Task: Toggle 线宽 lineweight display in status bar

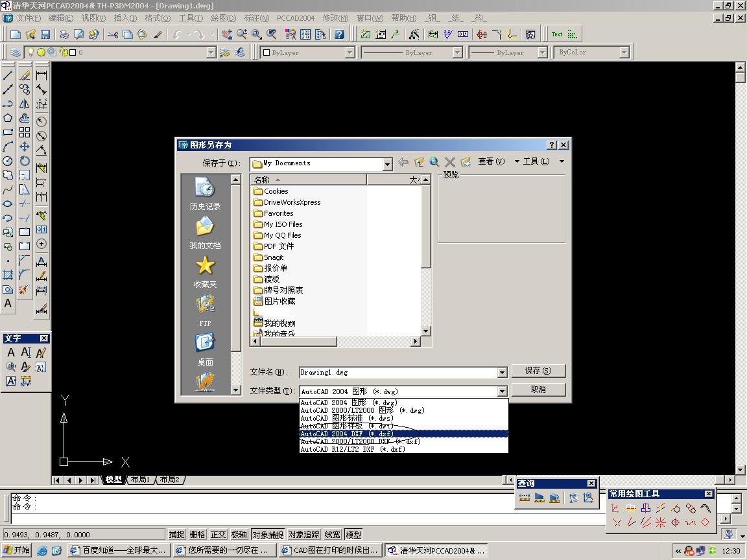Action: [x=333, y=535]
